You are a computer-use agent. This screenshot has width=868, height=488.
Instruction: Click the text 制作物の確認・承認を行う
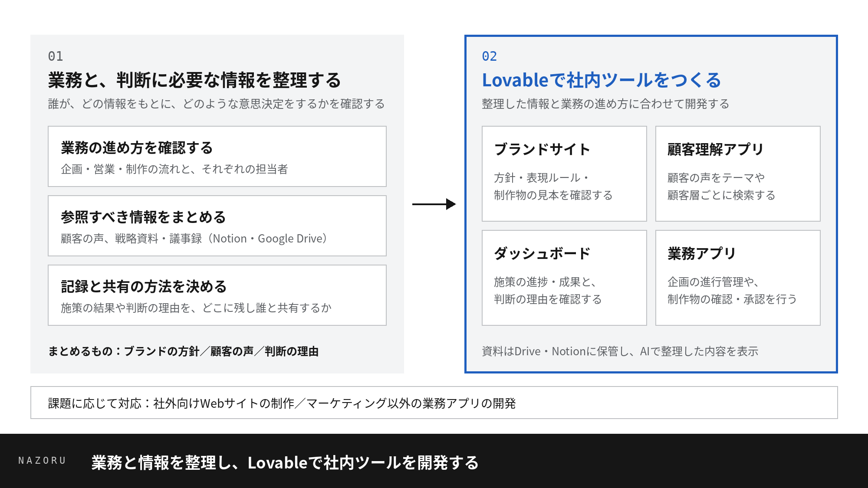coord(732,299)
